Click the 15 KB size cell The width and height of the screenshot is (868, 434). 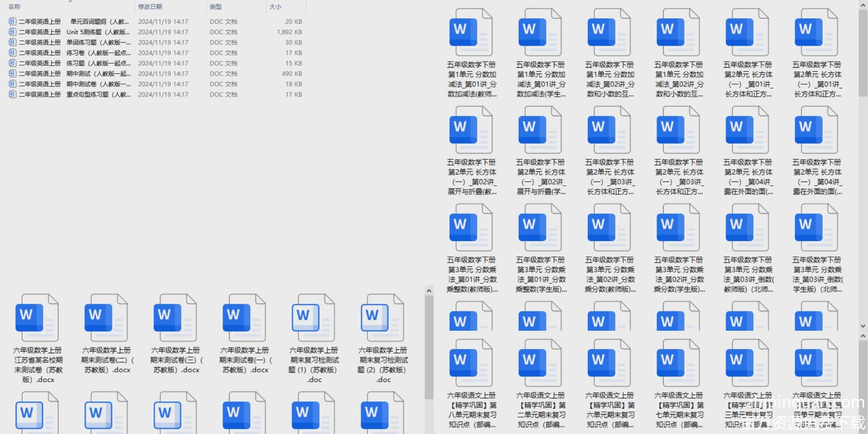[x=294, y=63]
